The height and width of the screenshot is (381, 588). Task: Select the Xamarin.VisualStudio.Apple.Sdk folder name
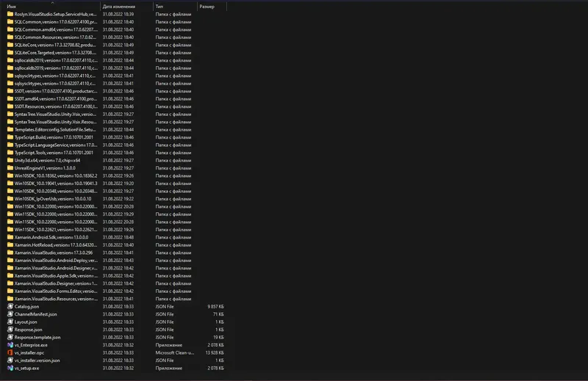click(56, 276)
